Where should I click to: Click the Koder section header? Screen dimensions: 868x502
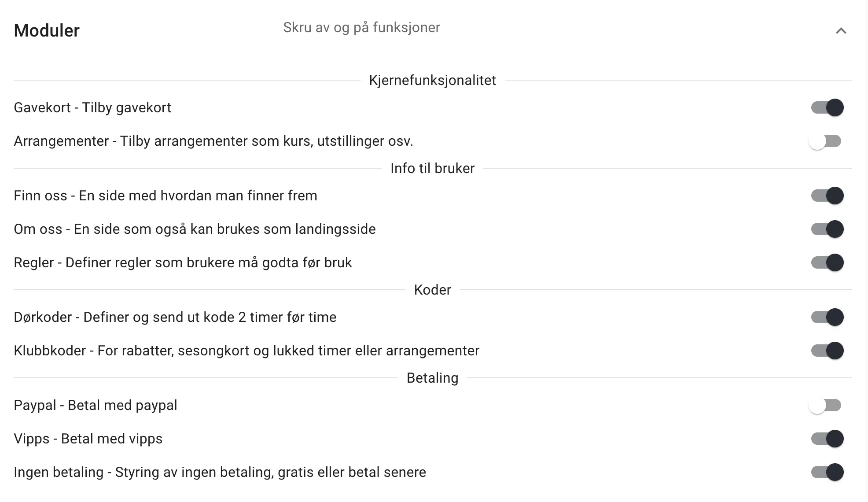(x=432, y=289)
